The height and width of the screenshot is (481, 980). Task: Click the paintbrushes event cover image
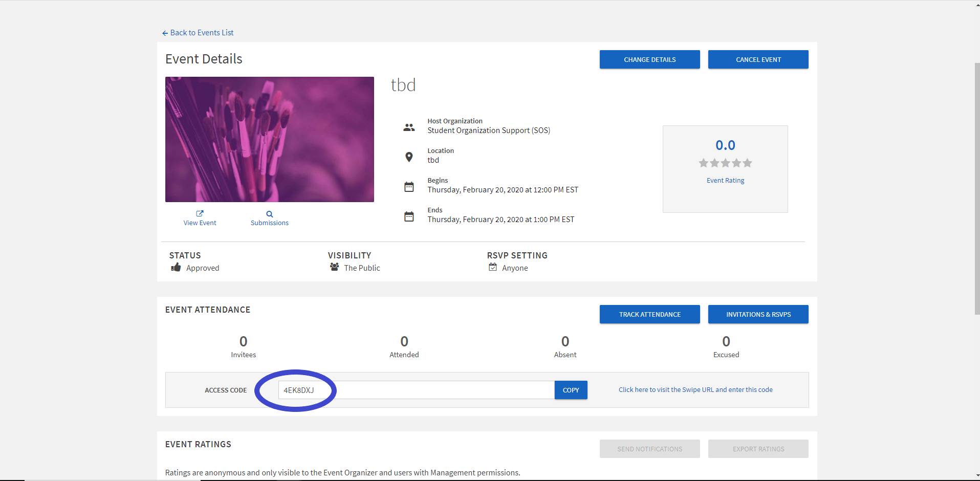[269, 139]
